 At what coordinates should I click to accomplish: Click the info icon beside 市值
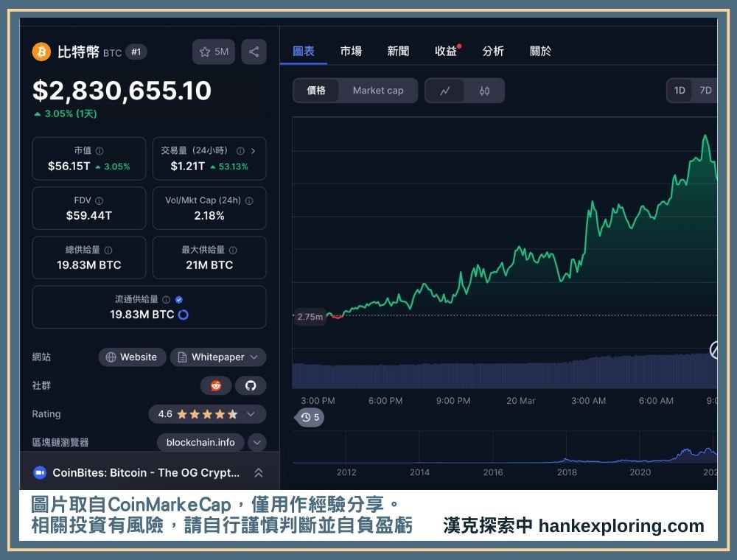pyautogui.click(x=100, y=150)
